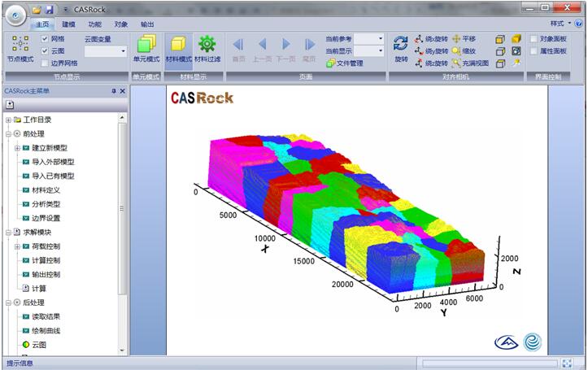588x370 pixels.
Task: Check the 对象面板 object panel box
Action: 534,38
